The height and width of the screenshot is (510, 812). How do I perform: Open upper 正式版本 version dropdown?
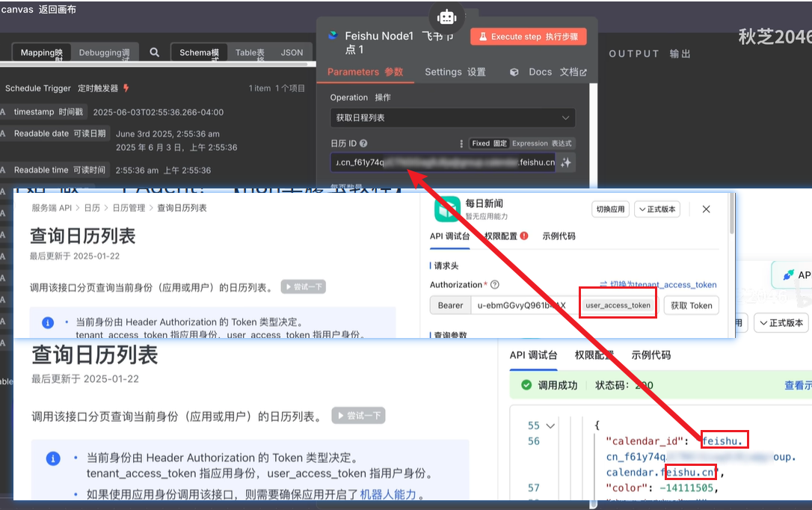click(657, 209)
